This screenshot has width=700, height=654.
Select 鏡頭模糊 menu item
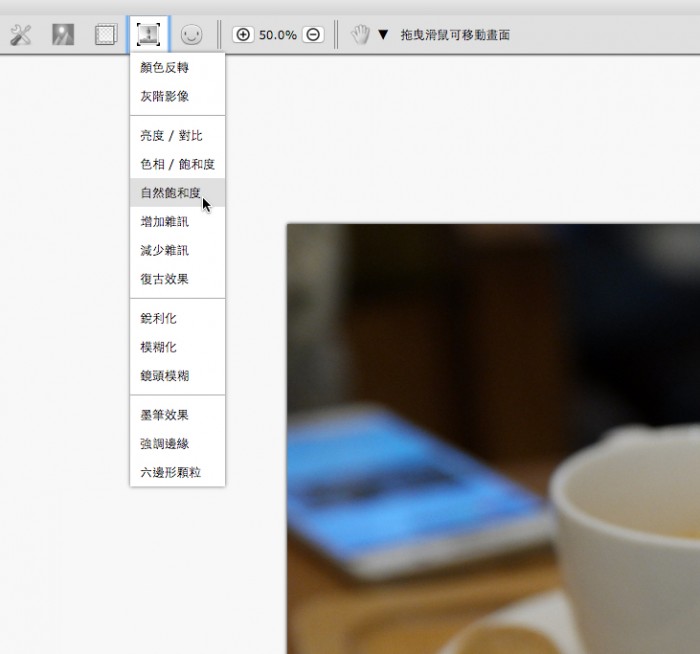pyautogui.click(x=177, y=375)
